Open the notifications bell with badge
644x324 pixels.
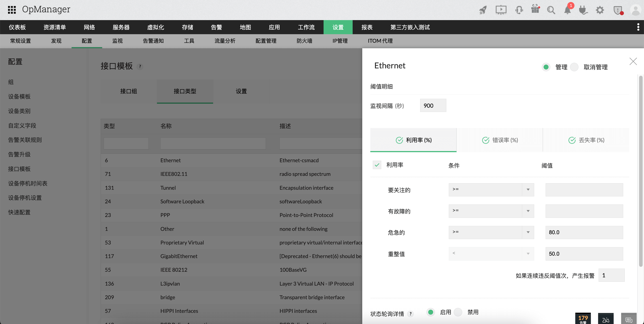pyautogui.click(x=567, y=10)
